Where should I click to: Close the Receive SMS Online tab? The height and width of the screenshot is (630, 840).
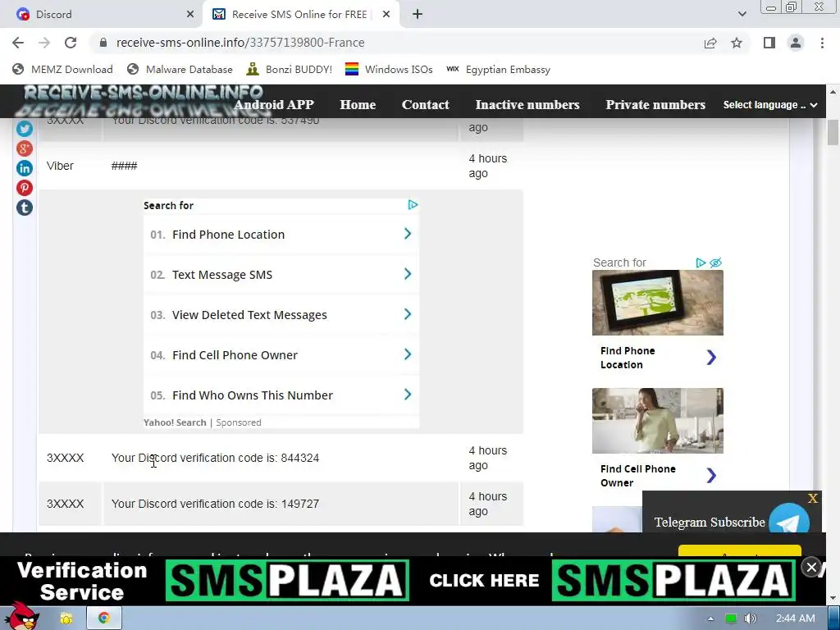[x=386, y=15]
